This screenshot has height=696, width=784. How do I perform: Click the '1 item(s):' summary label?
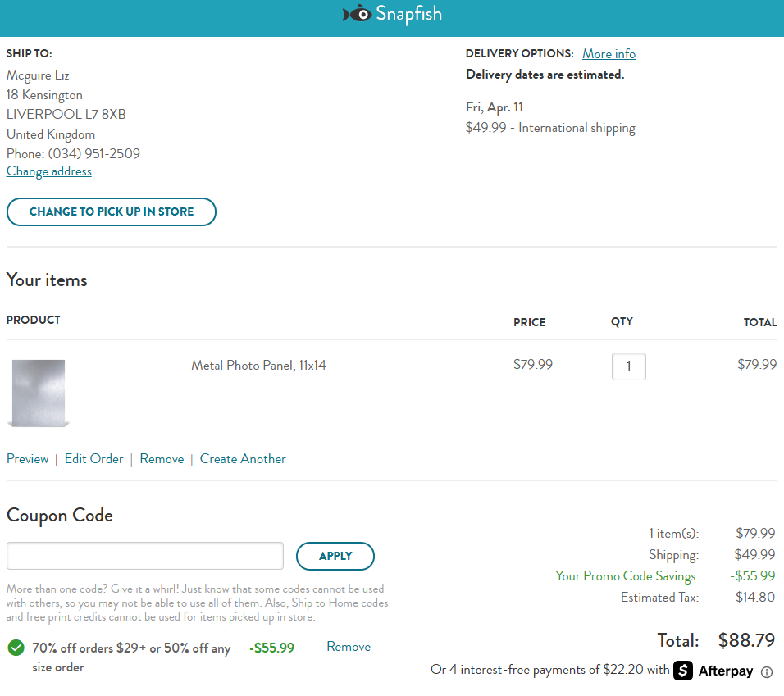pos(673,534)
